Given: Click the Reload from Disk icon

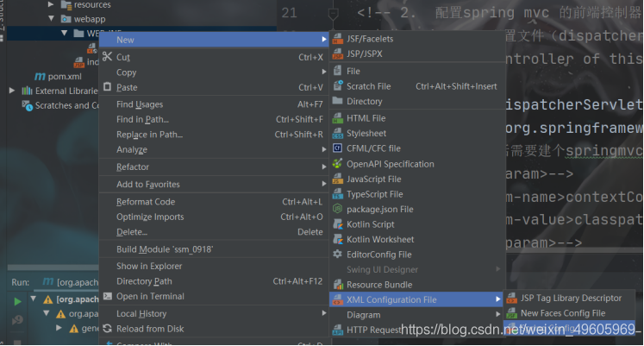Looking at the screenshot, I should point(107,329).
